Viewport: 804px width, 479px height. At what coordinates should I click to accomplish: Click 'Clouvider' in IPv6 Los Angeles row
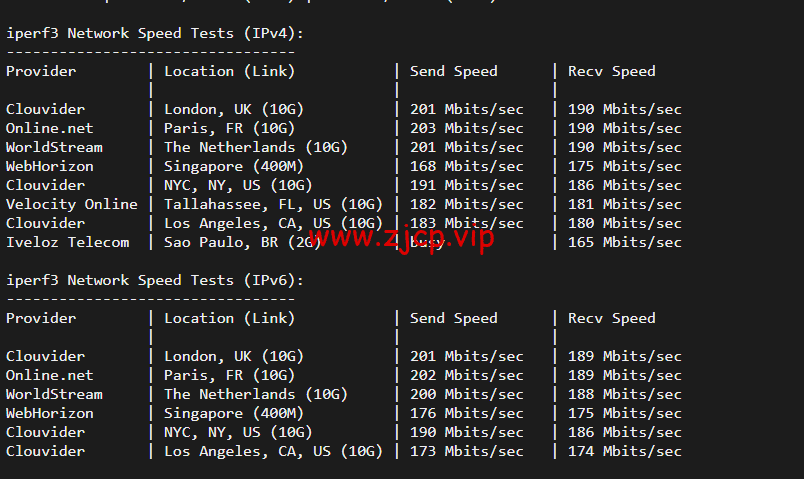coord(46,451)
